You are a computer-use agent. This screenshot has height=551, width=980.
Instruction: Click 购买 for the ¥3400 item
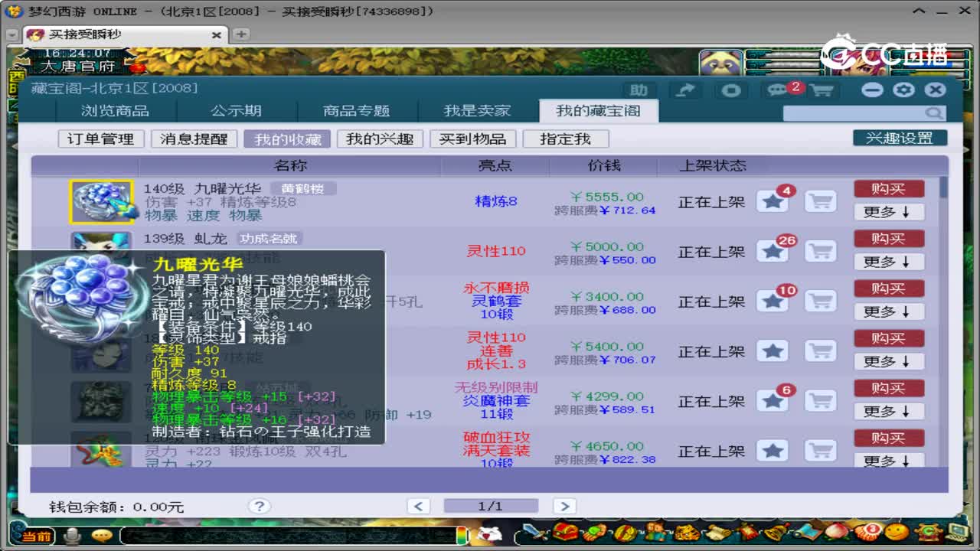889,289
